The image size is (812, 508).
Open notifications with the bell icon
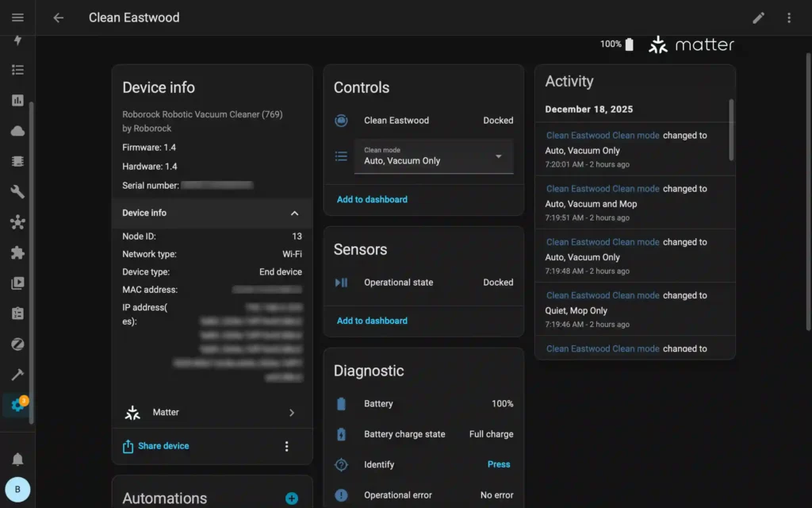17,459
